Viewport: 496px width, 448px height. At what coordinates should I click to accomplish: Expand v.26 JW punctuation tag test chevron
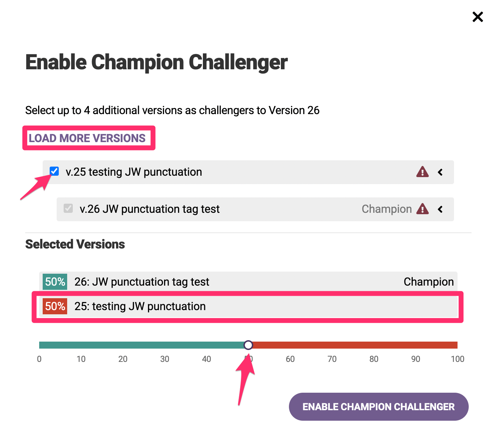coord(440,209)
